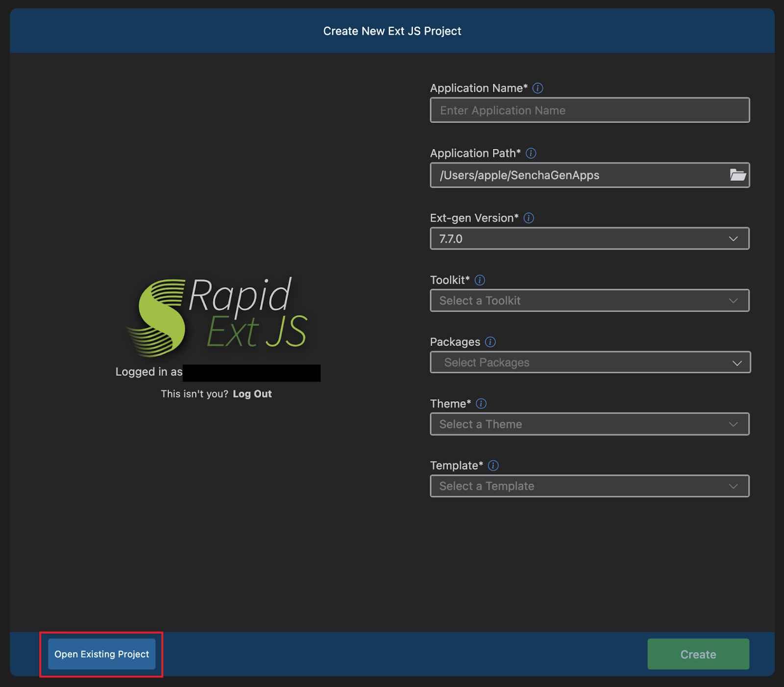
Task: Open the Select a Theme dropdown
Action: [589, 424]
